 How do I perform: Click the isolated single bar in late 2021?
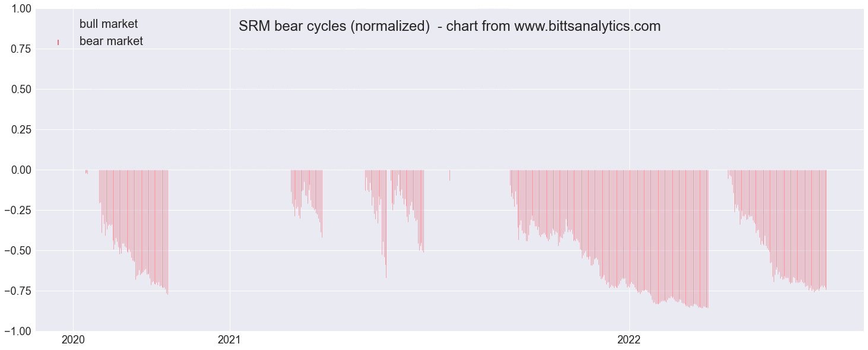click(449, 175)
